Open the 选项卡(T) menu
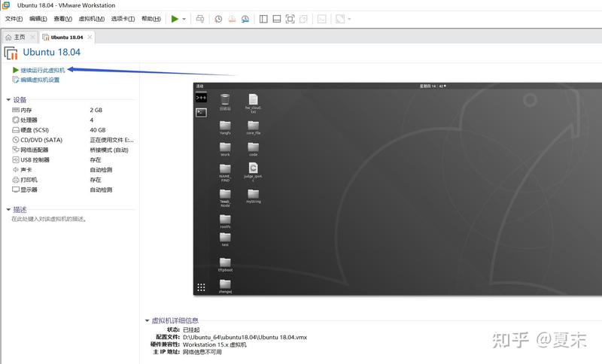Screen dimensions: 602x364 [x=123, y=19]
